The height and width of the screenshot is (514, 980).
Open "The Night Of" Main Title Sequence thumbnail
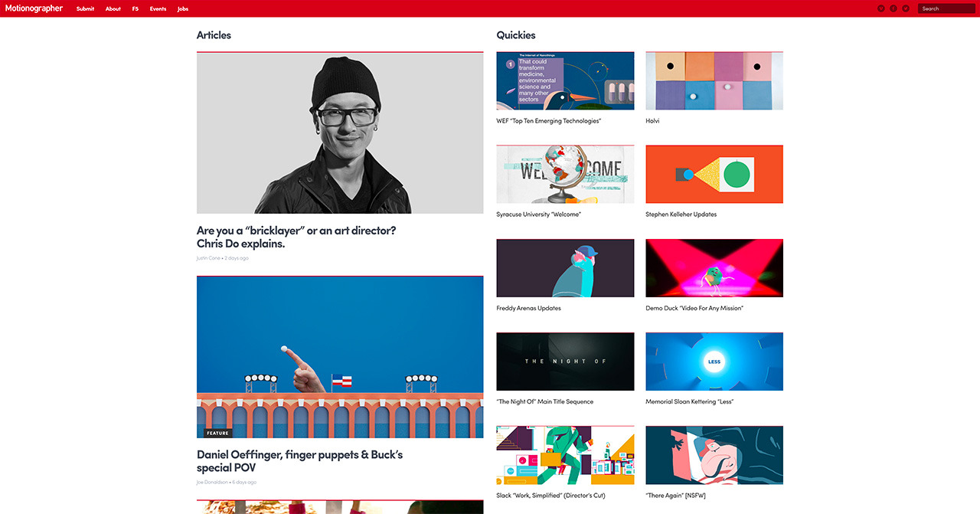(x=565, y=362)
